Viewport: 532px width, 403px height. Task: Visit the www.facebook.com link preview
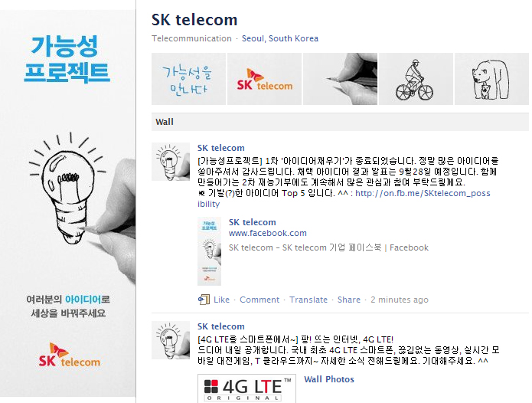click(268, 233)
